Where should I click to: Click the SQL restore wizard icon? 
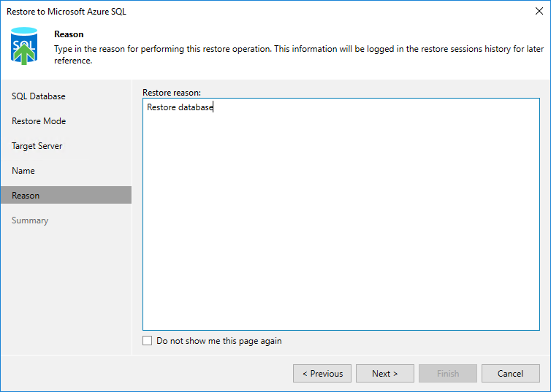pos(26,46)
